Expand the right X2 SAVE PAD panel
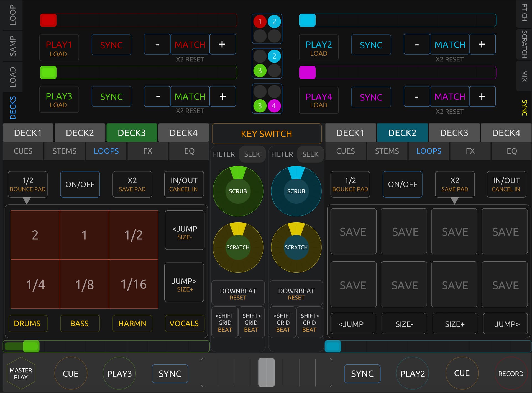This screenshot has height=393, width=532. point(454,184)
